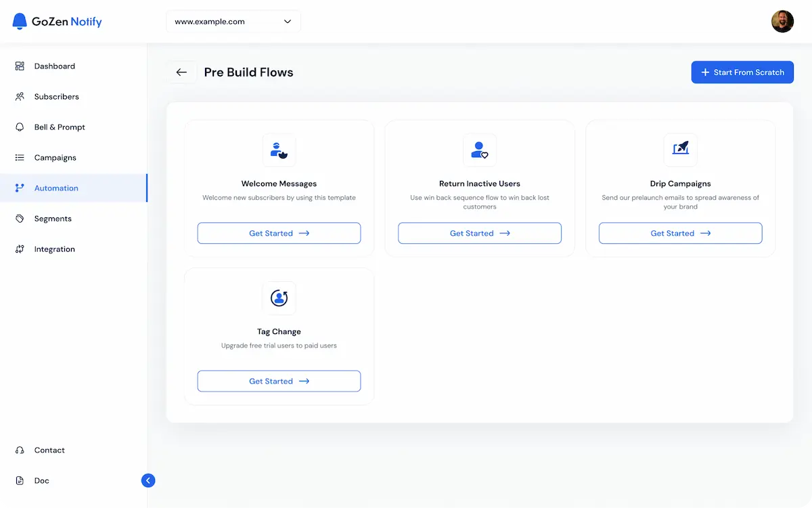
Task: Open the Doc page from the sidebar
Action: 41,480
